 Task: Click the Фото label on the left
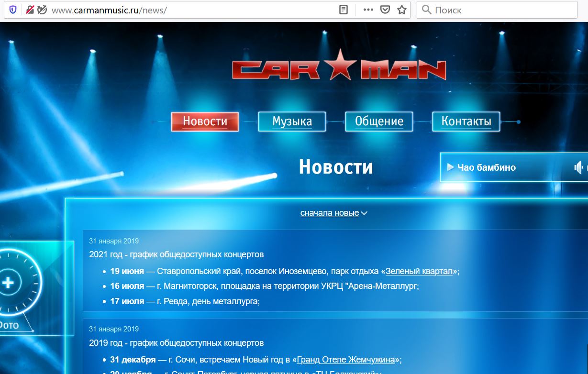tap(9, 325)
